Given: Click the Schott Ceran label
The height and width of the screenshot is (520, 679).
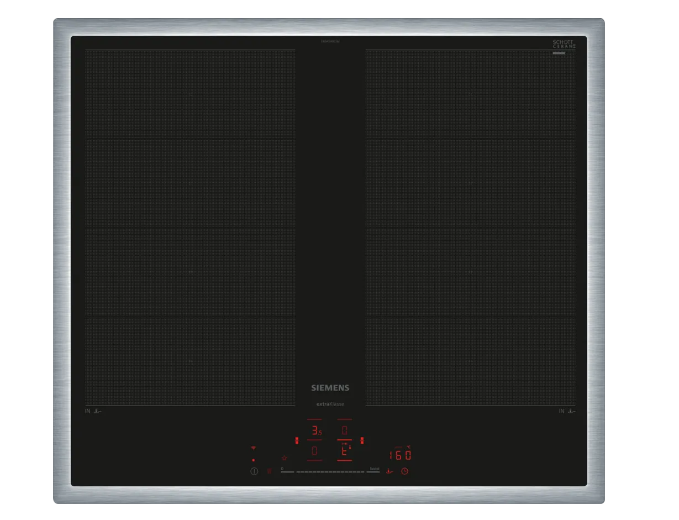Looking at the screenshot, I should pos(565,45).
